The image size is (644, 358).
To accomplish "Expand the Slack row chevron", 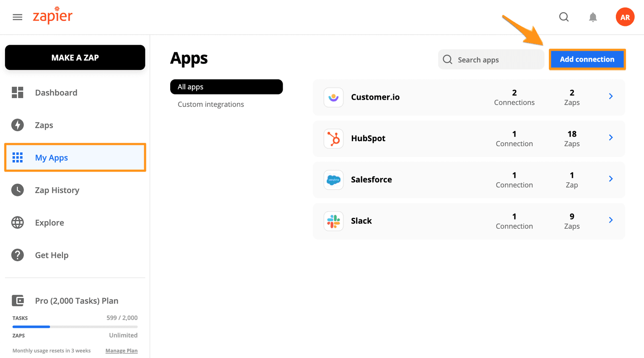I will [x=611, y=220].
